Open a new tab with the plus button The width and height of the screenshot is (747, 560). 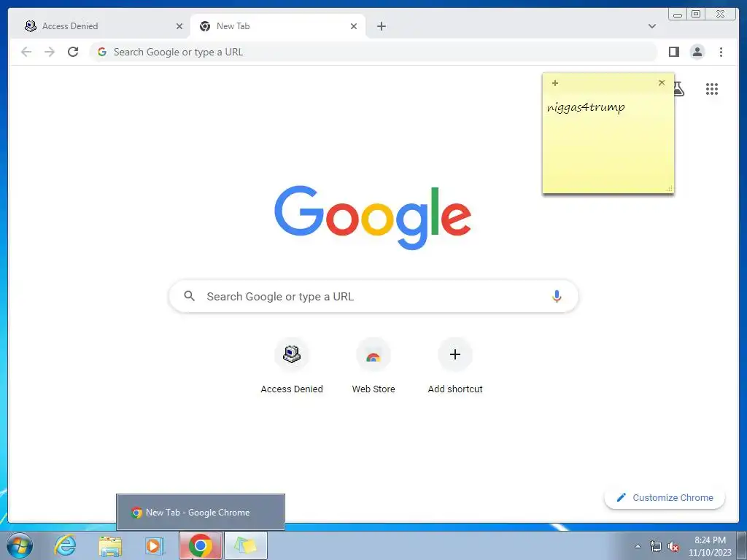(x=381, y=26)
